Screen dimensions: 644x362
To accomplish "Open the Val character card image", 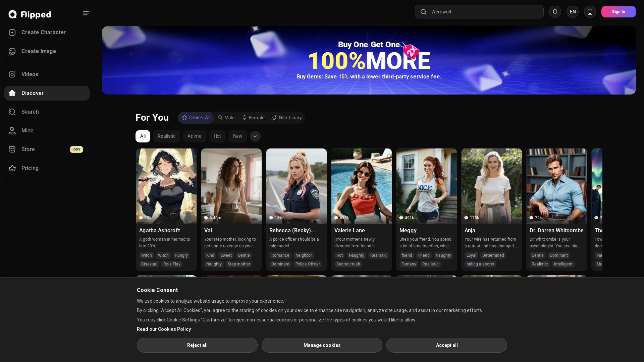I will point(231,186).
